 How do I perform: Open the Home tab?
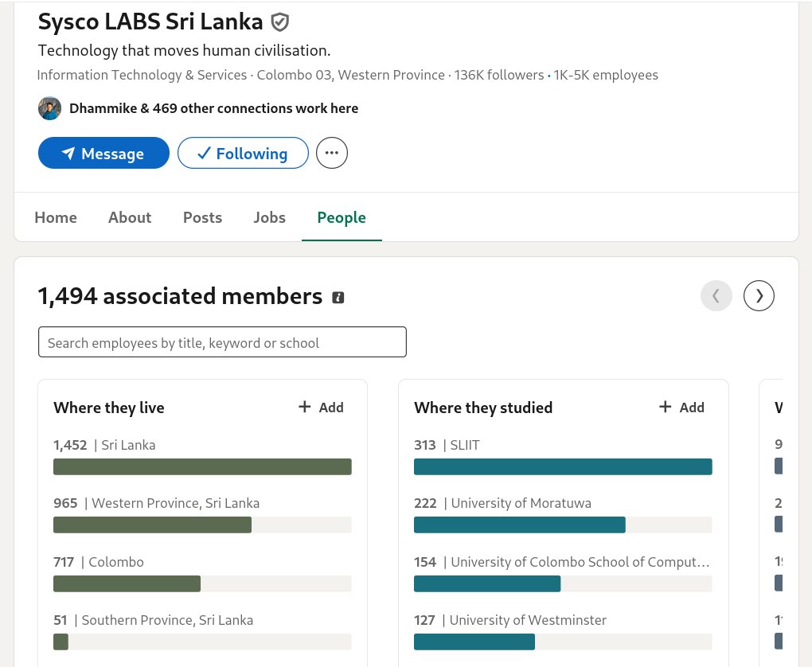coord(56,217)
